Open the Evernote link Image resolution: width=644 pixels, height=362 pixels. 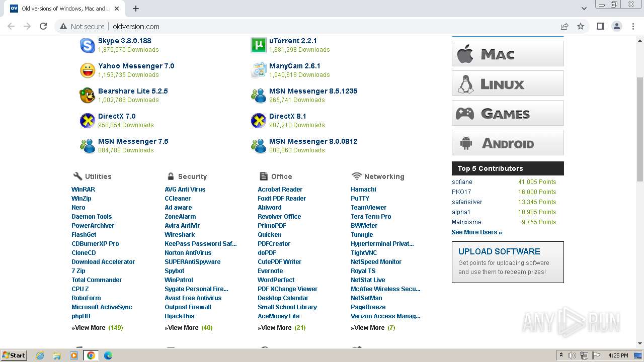270,271
